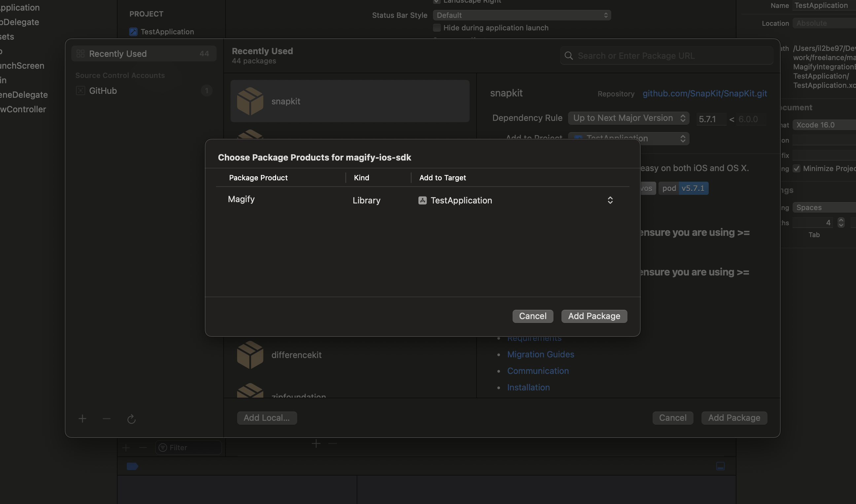Viewport: 856px width, 504px height.
Task: Select TestApplication under PROJECT
Action: (x=167, y=32)
